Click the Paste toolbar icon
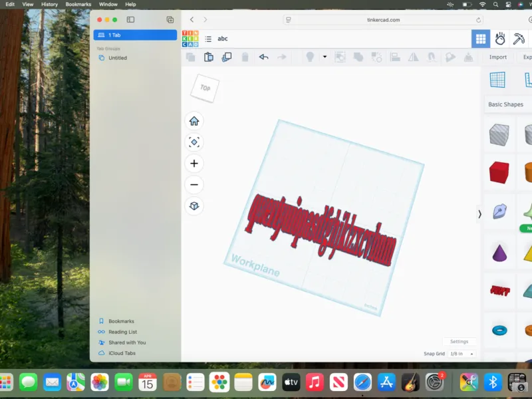Viewport: 532px width, 399px height. coord(209,57)
